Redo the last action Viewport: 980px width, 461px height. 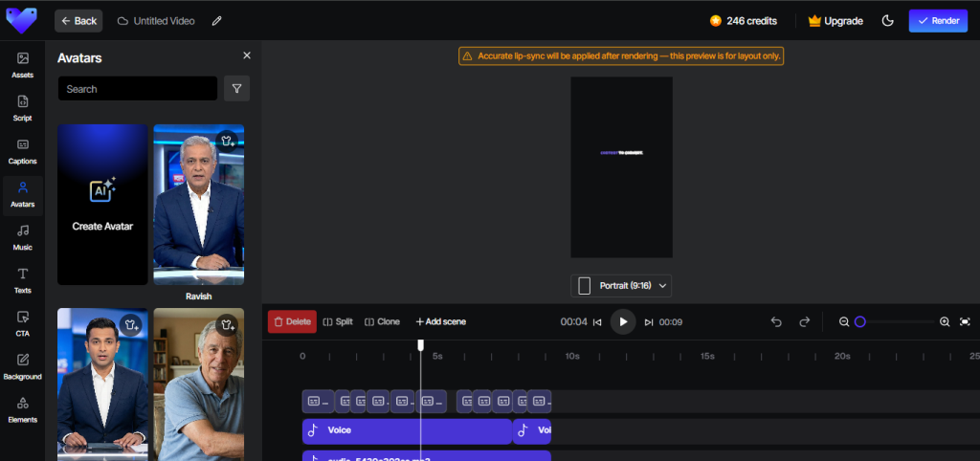coord(804,321)
